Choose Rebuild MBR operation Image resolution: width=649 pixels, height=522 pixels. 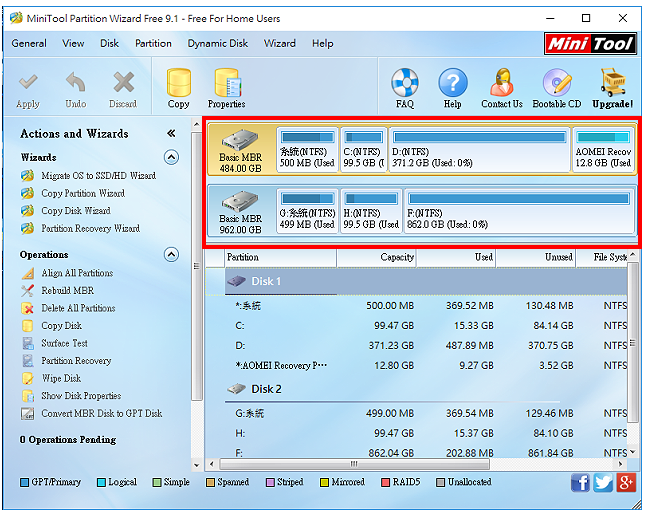67,291
